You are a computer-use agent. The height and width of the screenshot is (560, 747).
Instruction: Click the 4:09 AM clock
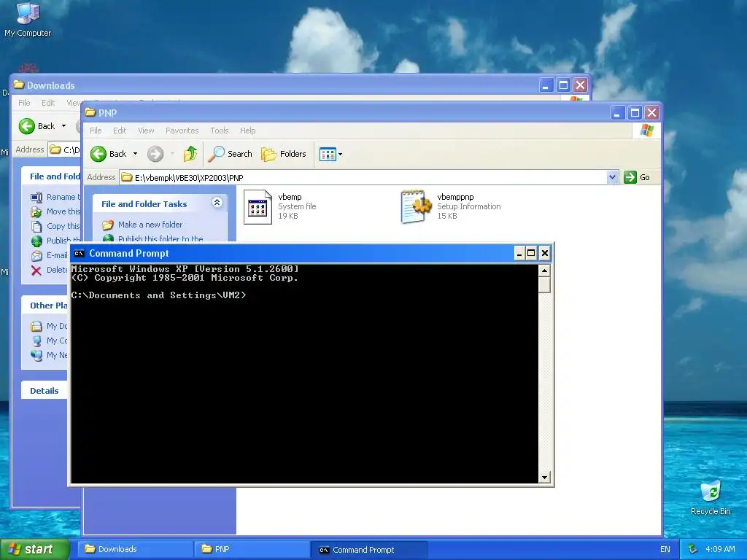[720, 550]
